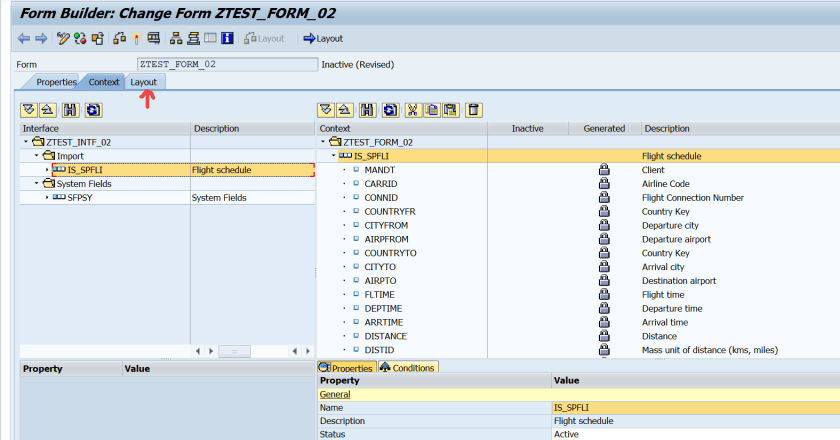
Task: Click the Form name input field
Action: (x=227, y=64)
